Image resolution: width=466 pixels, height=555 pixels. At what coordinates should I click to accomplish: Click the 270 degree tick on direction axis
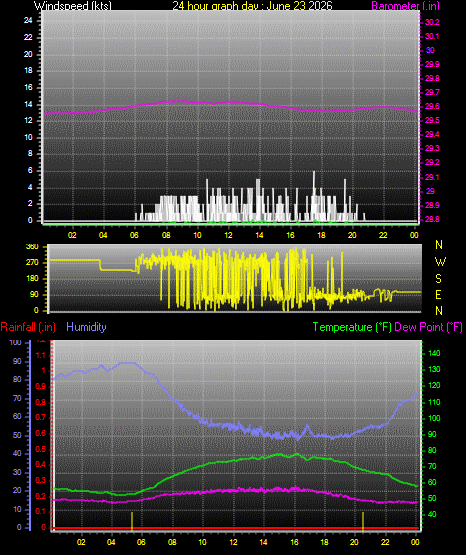[32, 263]
